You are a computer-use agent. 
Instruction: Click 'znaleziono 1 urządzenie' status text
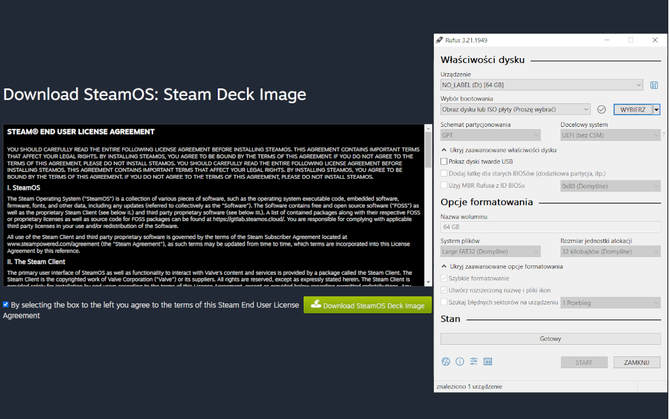(x=469, y=387)
